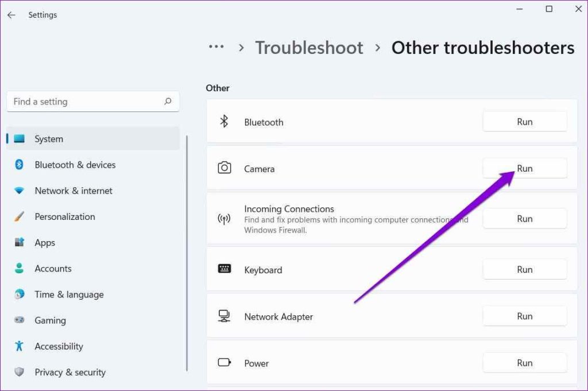The height and width of the screenshot is (391, 588).
Task: Close the Settings window
Action: [579, 9]
